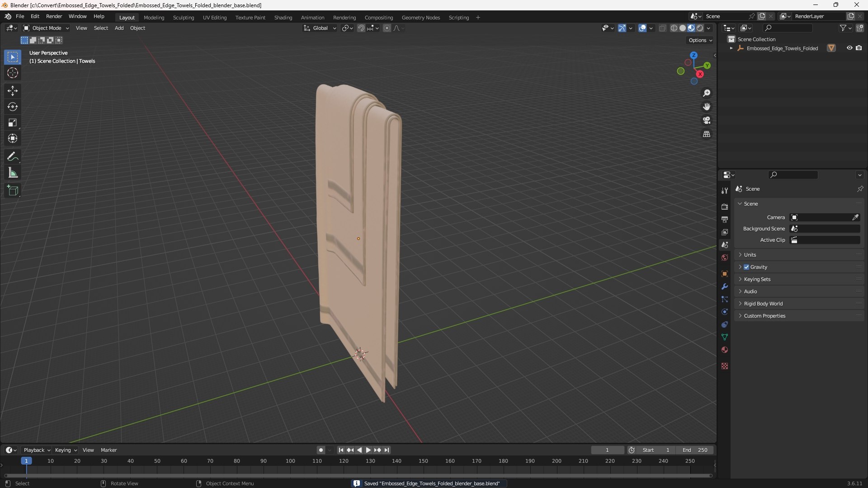Select the Measure tool
This screenshot has width=868, height=488.
[x=13, y=173]
